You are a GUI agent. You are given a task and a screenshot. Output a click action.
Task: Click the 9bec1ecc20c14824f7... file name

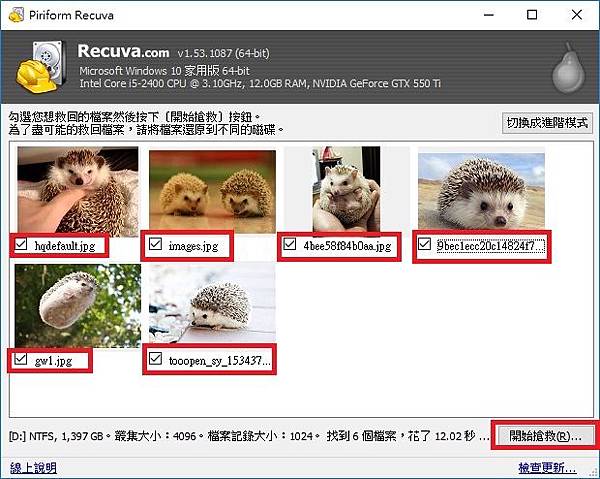[490, 245]
